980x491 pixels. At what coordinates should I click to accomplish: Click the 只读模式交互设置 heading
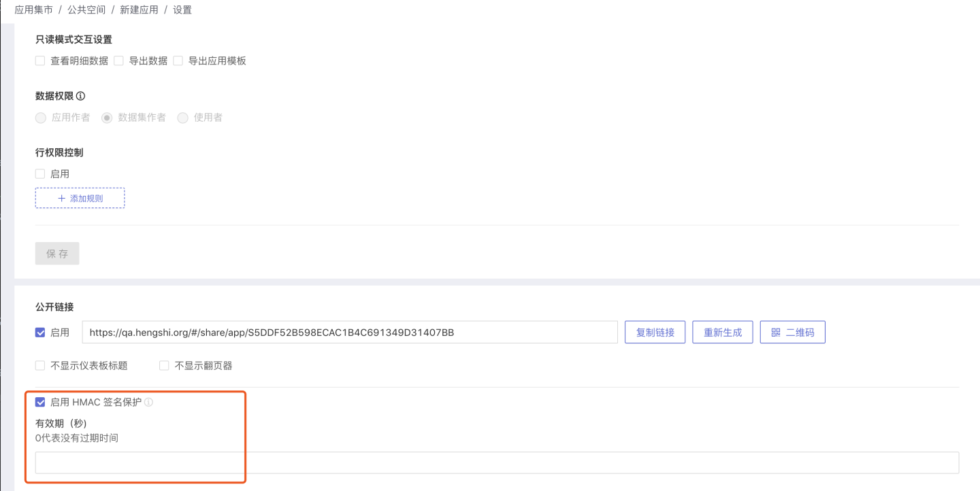point(74,39)
